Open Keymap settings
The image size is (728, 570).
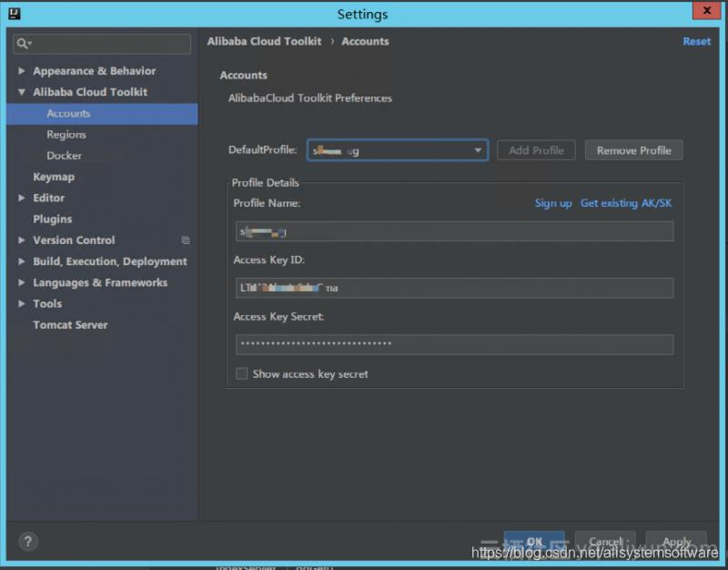(x=54, y=177)
